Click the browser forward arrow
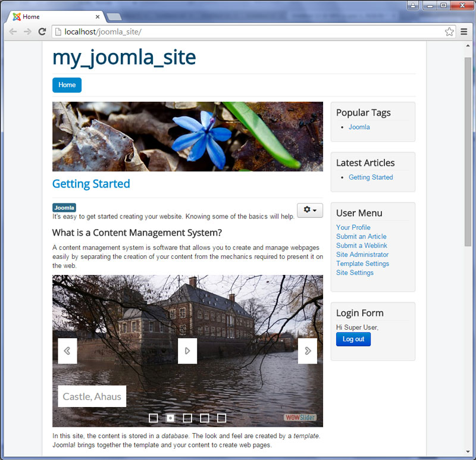 click(x=27, y=32)
